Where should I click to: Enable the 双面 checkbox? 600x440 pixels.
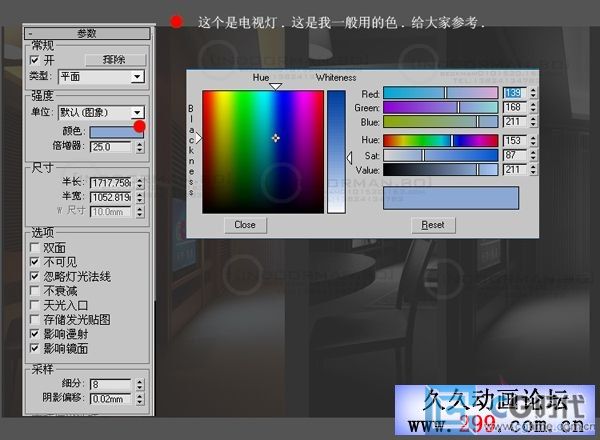[34, 248]
